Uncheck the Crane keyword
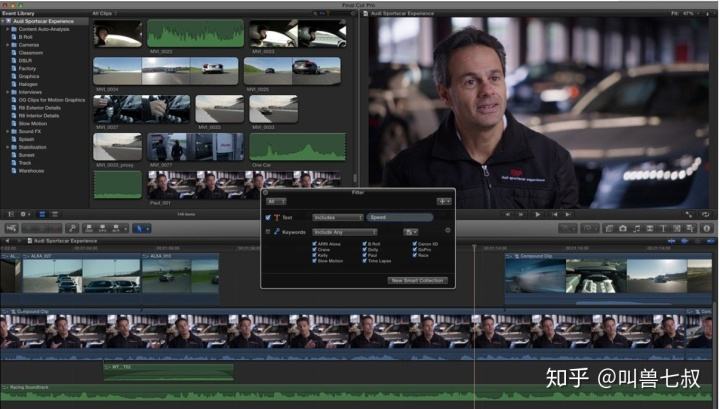Viewport: 720px width, 409px height. tap(315, 250)
